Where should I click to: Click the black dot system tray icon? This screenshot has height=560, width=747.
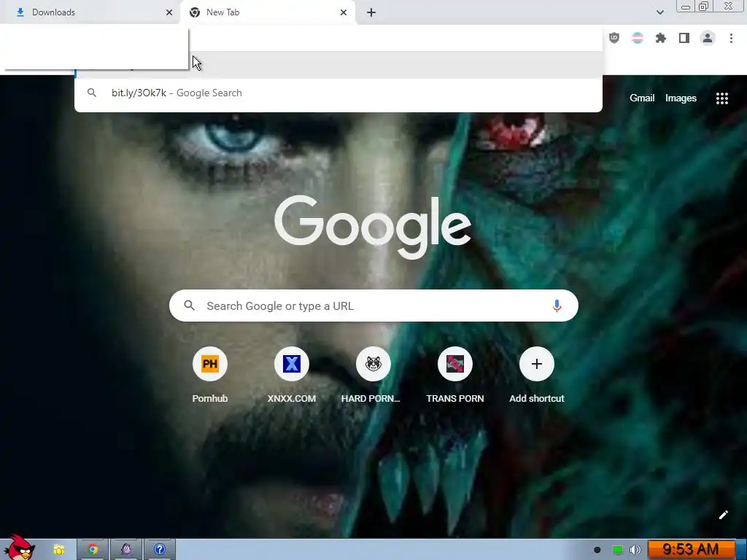[x=597, y=550]
